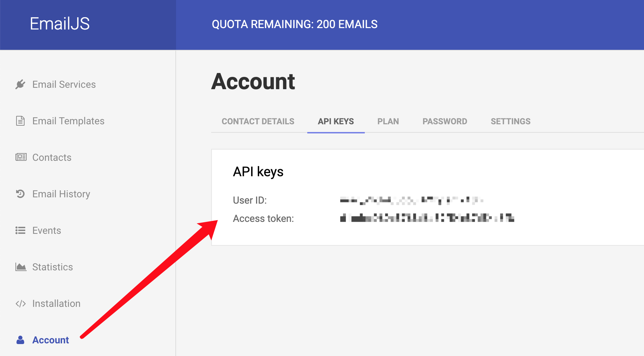
Task: Click the Installation code brackets icon
Action: tap(21, 303)
